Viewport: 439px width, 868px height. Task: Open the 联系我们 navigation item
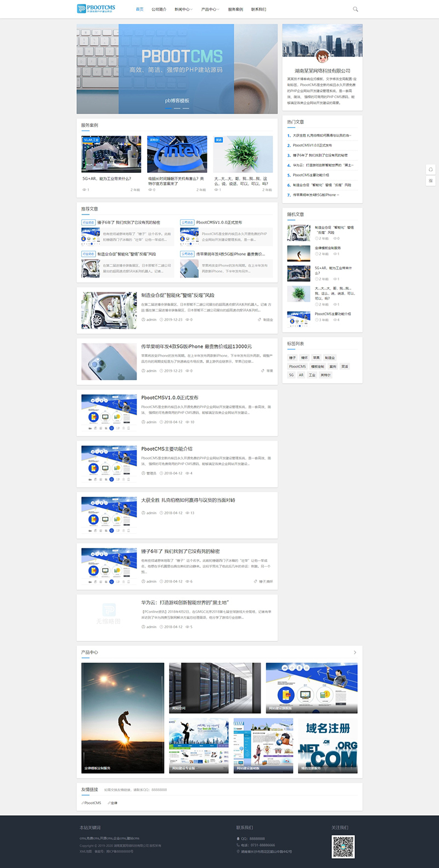tap(258, 9)
